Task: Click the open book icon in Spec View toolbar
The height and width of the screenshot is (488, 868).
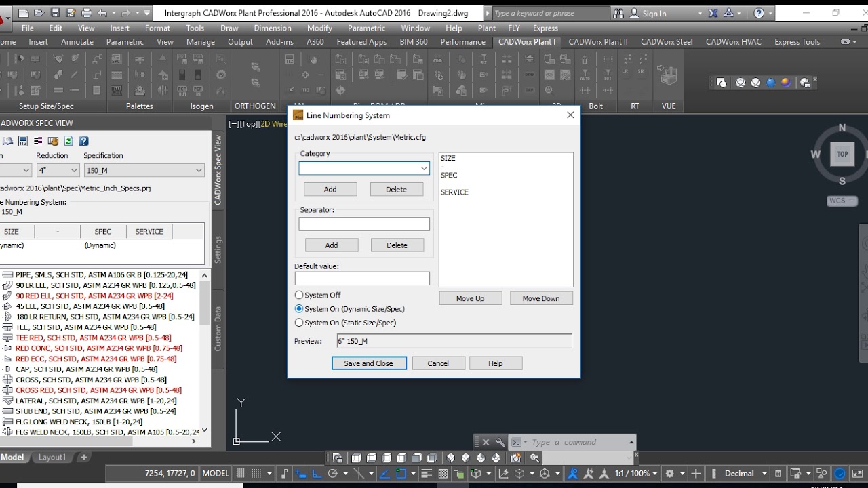Action: [x=8, y=141]
